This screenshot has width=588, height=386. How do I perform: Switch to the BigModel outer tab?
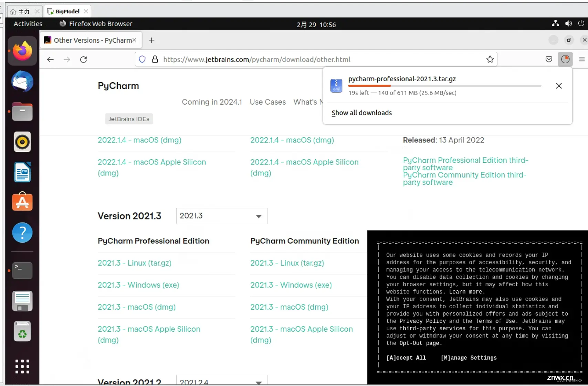pos(68,11)
